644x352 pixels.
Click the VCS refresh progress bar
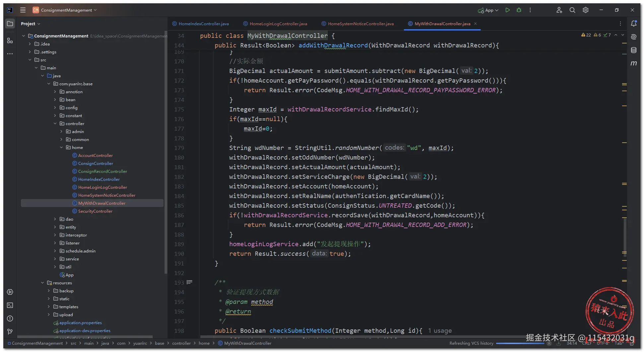click(x=520, y=343)
